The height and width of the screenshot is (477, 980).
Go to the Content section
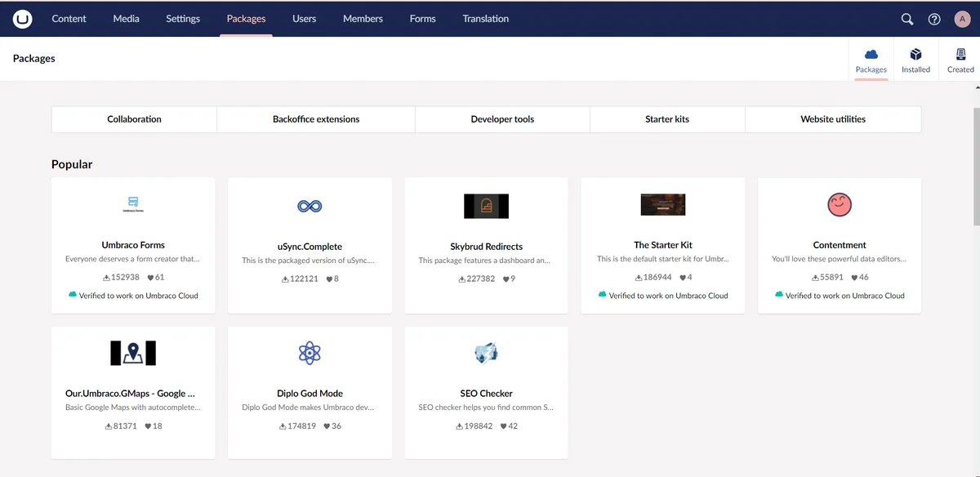(69, 19)
